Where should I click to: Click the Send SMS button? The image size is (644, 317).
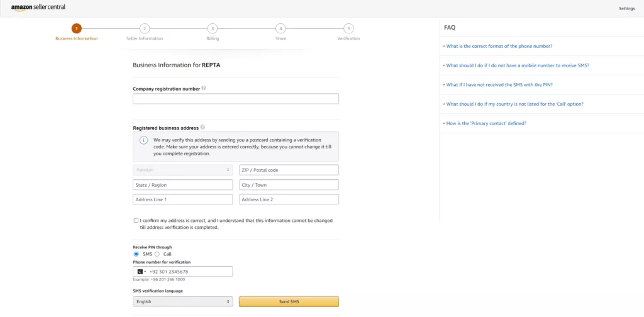point(289,301)
